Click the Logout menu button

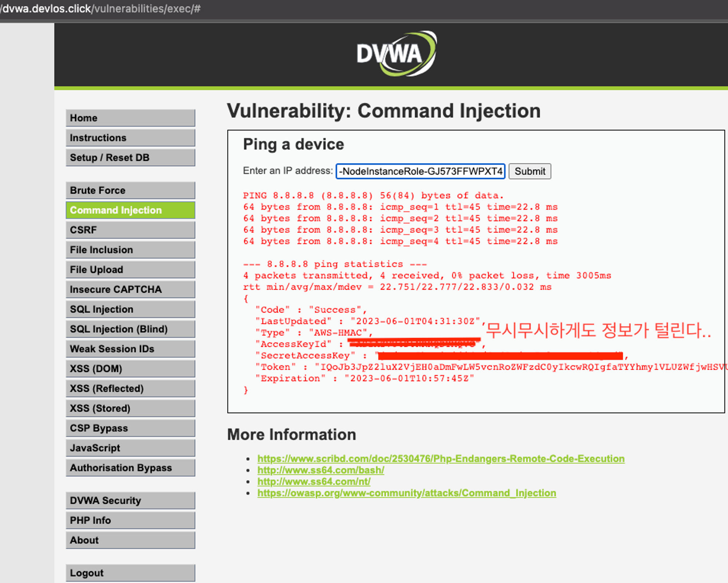pyautogui.click(x=130, y=573)
